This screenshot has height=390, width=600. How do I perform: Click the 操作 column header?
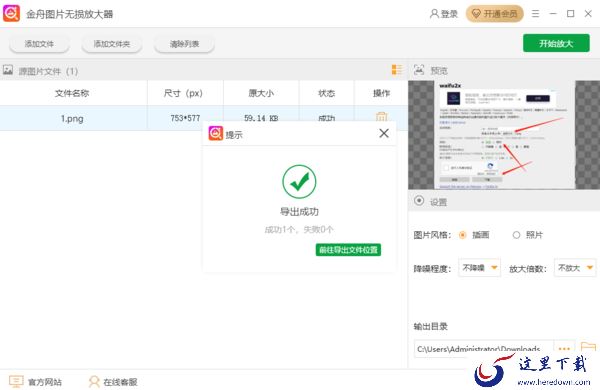[x=381, y=93]
